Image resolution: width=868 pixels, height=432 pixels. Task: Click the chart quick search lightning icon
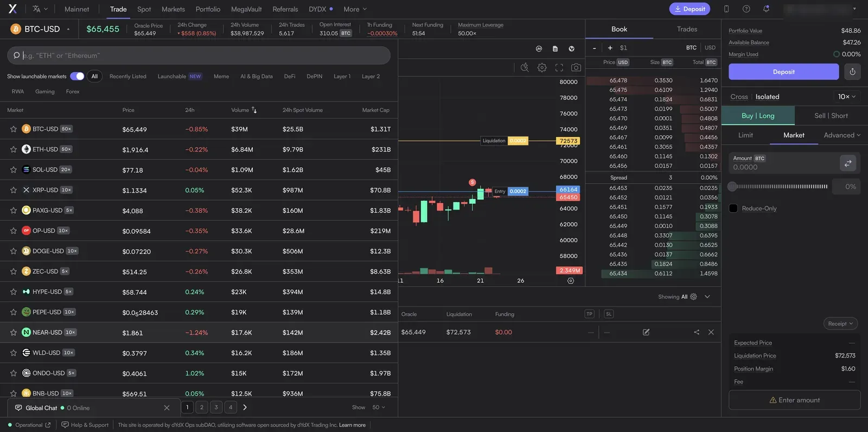[x=525, y=67]
